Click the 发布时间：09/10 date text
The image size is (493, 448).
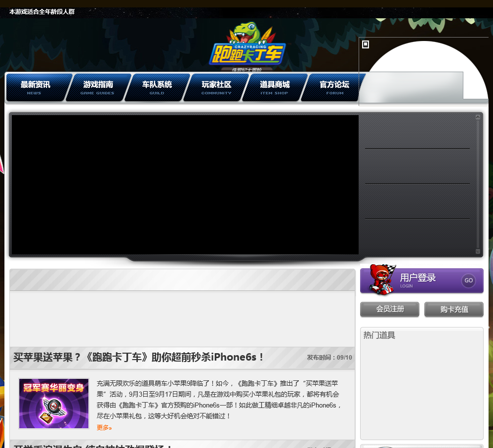pos(329,358)
